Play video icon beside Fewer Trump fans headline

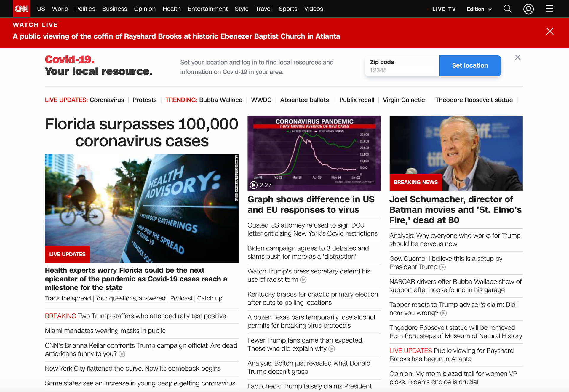tap(332, 349)
